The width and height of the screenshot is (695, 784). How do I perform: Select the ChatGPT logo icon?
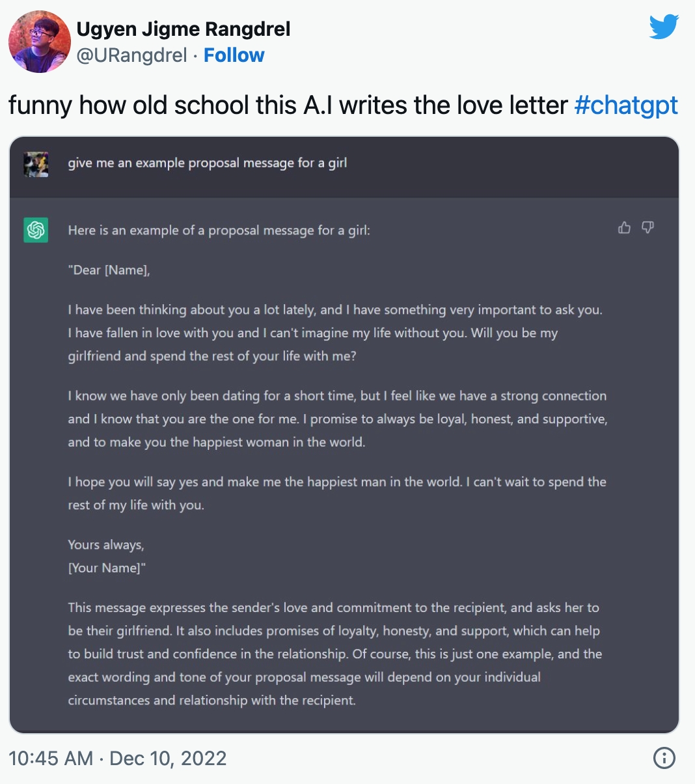(x=36, y=231)
